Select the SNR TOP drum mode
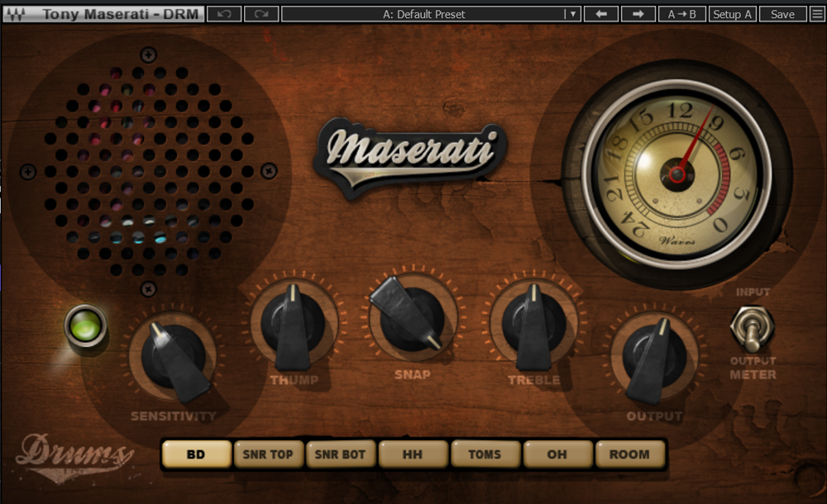The height and width of the screenshot is (504, 827). (x=268, y=454)
